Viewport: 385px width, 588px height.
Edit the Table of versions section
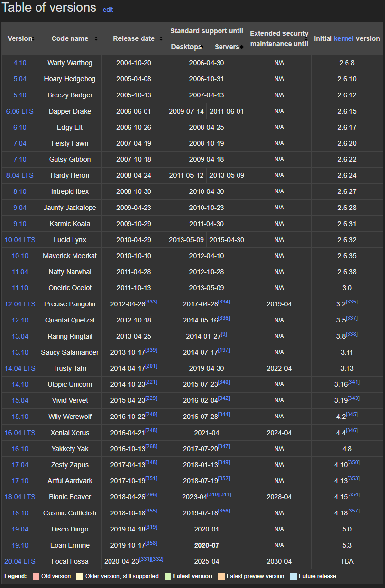108,9
